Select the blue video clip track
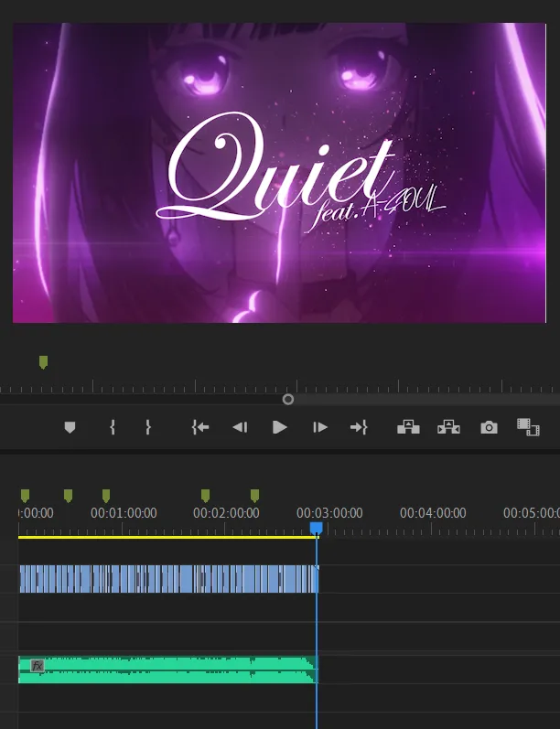560x729 pixels. tap(168, 579)
